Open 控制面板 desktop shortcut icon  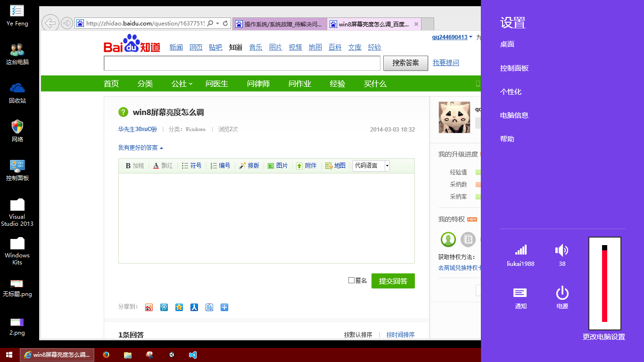tap(17, 170)
